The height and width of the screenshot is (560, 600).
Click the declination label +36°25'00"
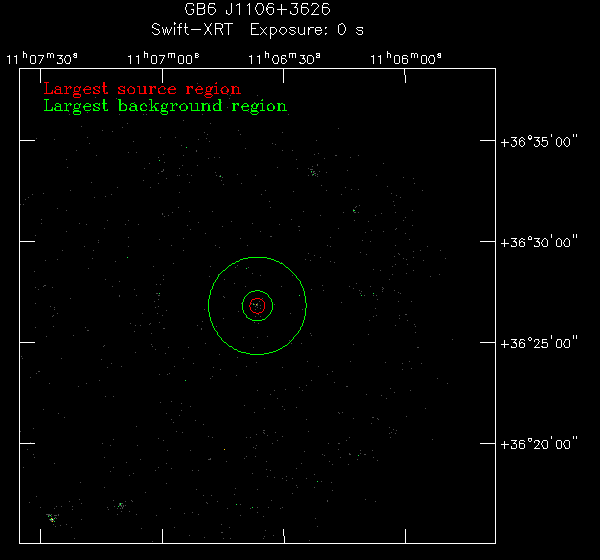(539, 343)
